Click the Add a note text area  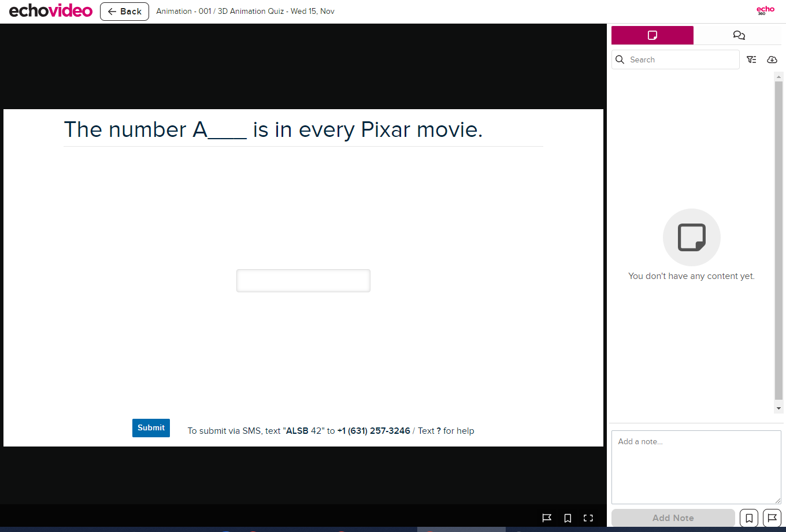click(696, 467)
